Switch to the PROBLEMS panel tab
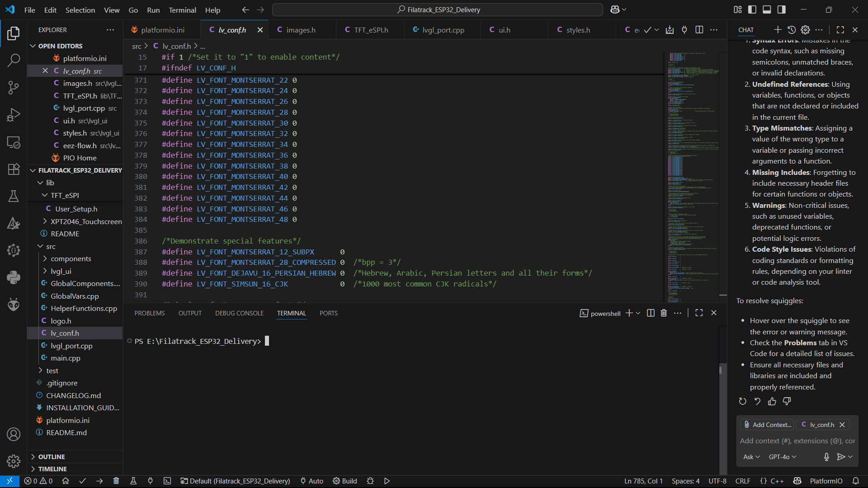This screenshot has width=868, height=488. tap(150, 313)
